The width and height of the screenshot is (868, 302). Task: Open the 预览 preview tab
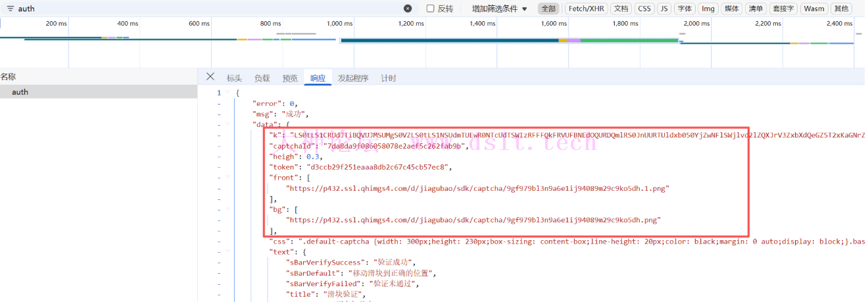pos(290,78)
